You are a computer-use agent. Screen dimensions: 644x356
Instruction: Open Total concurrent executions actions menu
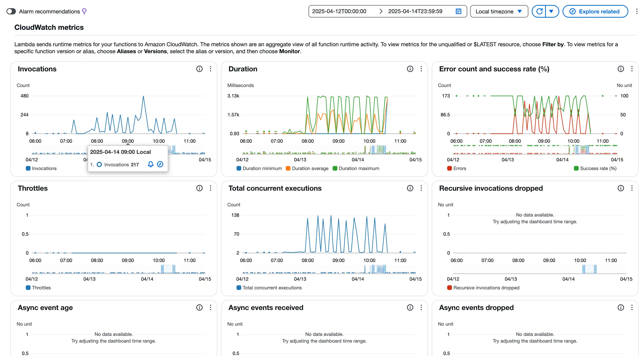pos(421,188)
